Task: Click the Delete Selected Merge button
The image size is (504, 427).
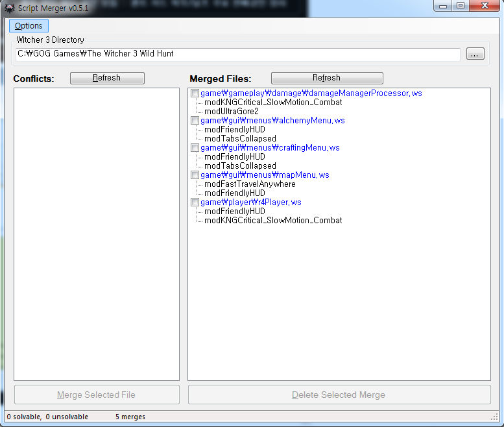Action: [339, 395]
